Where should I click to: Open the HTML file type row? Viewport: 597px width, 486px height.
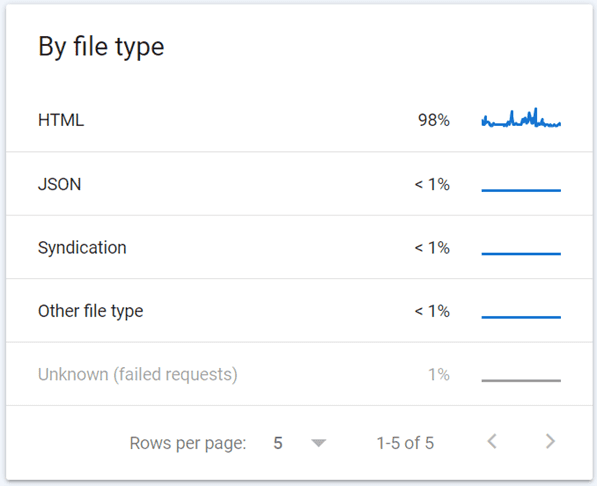(x=299, y=120)
